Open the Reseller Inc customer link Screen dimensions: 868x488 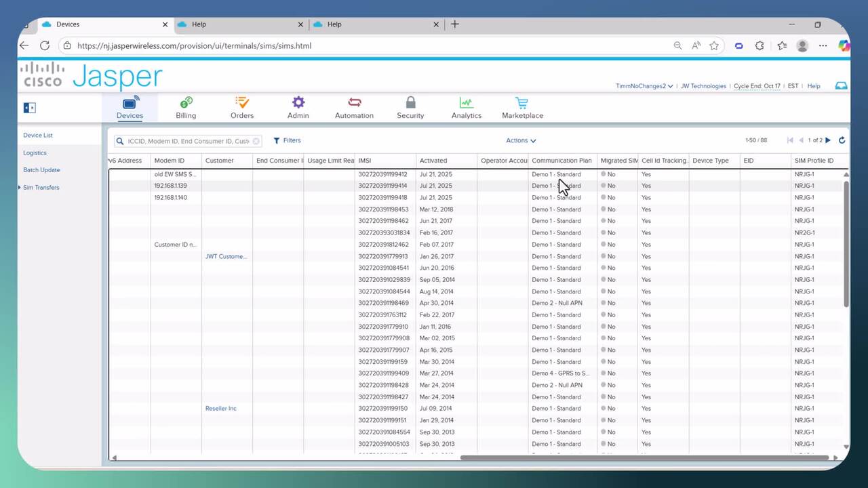coord(220,409)
